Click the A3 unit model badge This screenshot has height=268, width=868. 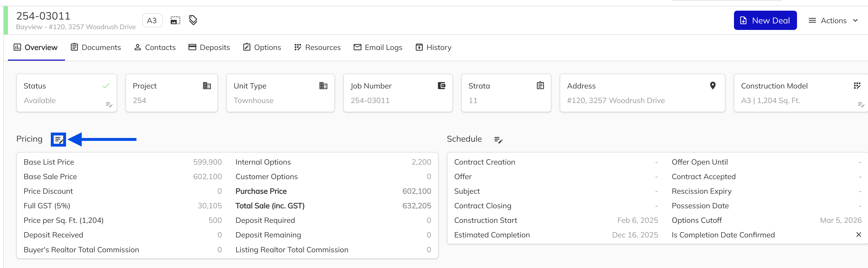(x=152, y=20)
